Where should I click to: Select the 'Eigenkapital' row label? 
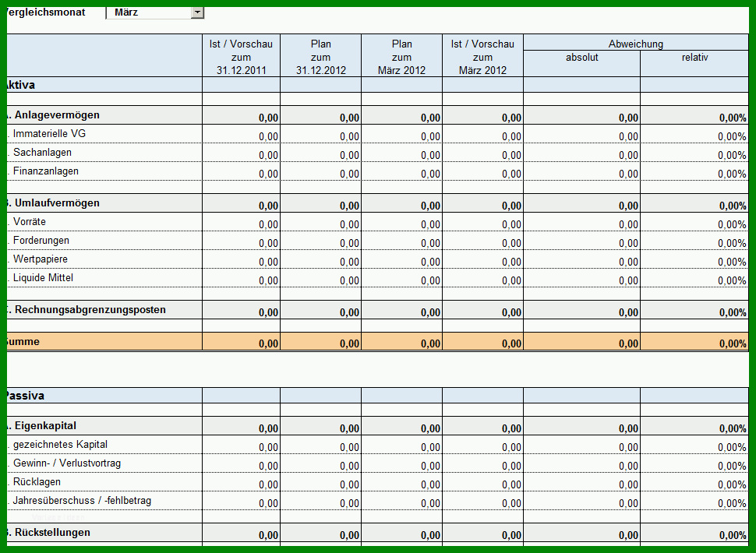point(45,426)
